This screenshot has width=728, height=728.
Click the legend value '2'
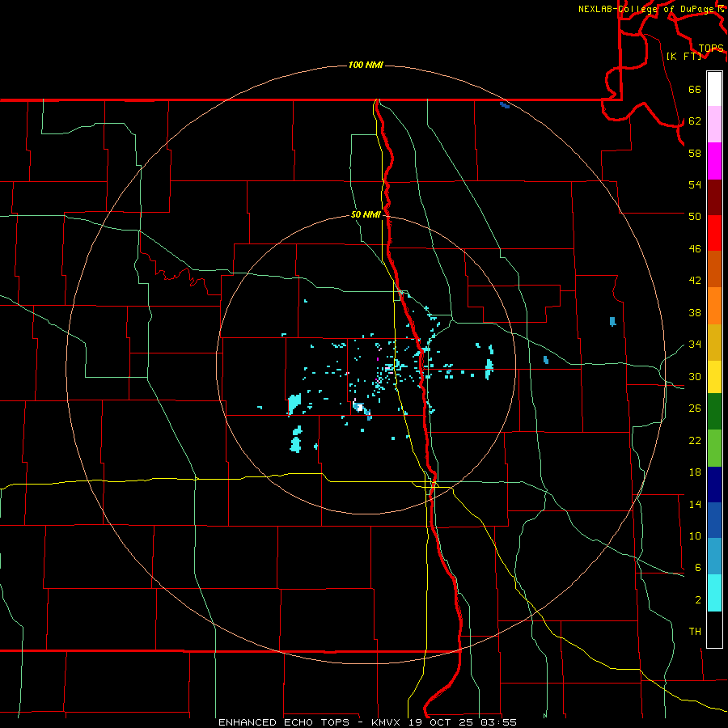[698, 600]
